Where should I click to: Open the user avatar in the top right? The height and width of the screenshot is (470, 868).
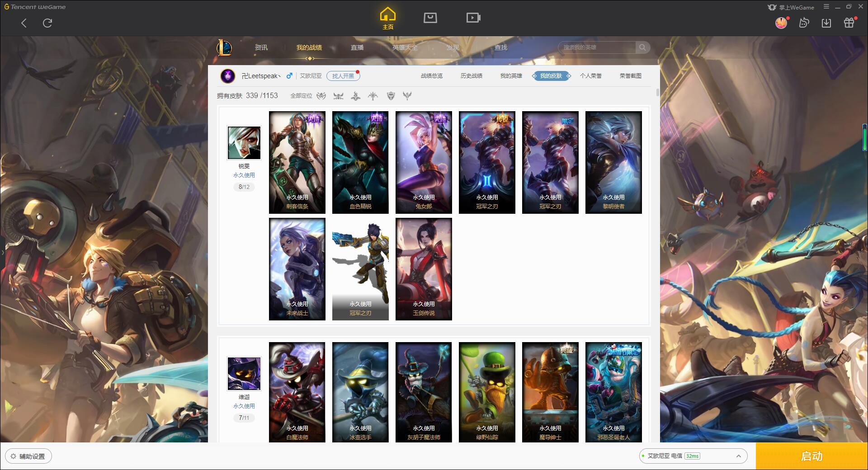coord(781,23)
